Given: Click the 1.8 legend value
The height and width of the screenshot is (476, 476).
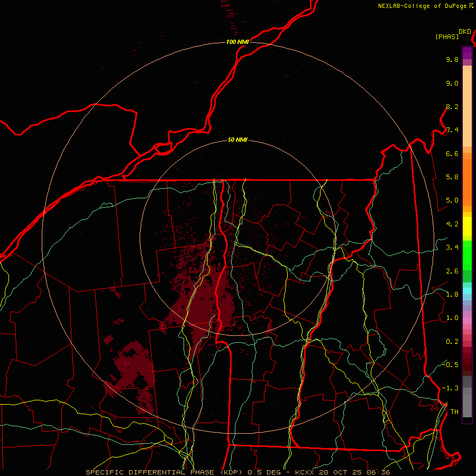Looking at the screenshot, I should tap(452, 295).
